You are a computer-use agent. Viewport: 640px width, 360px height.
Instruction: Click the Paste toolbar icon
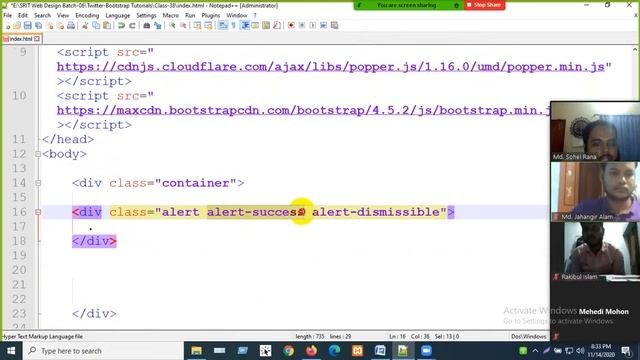(107, 25)
